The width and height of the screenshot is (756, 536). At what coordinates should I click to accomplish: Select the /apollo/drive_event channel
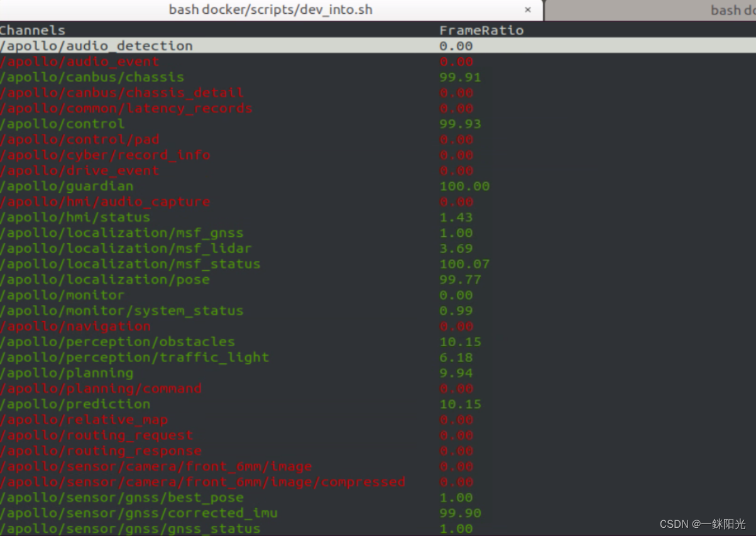tap(80, 171)
